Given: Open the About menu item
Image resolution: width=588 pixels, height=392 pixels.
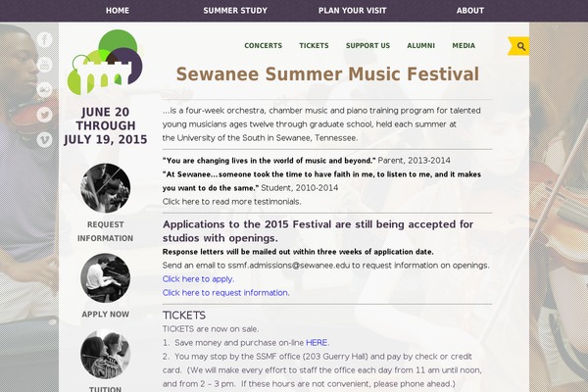Looking at the screenshot, I should tap(470, 11).
